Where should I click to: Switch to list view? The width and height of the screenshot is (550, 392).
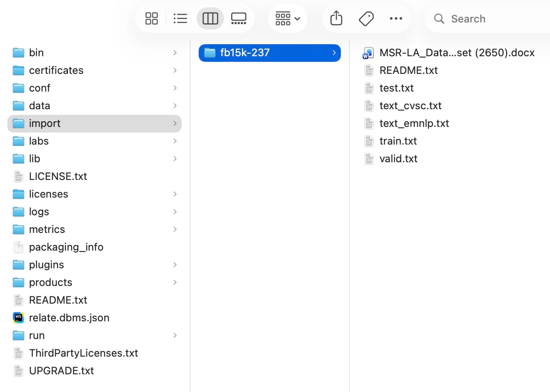pos(180,18)
